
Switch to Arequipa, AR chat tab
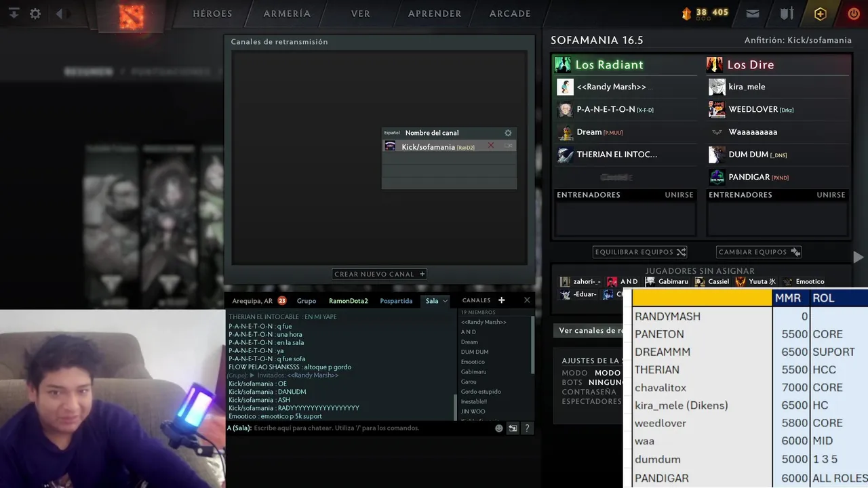point(252,301)
